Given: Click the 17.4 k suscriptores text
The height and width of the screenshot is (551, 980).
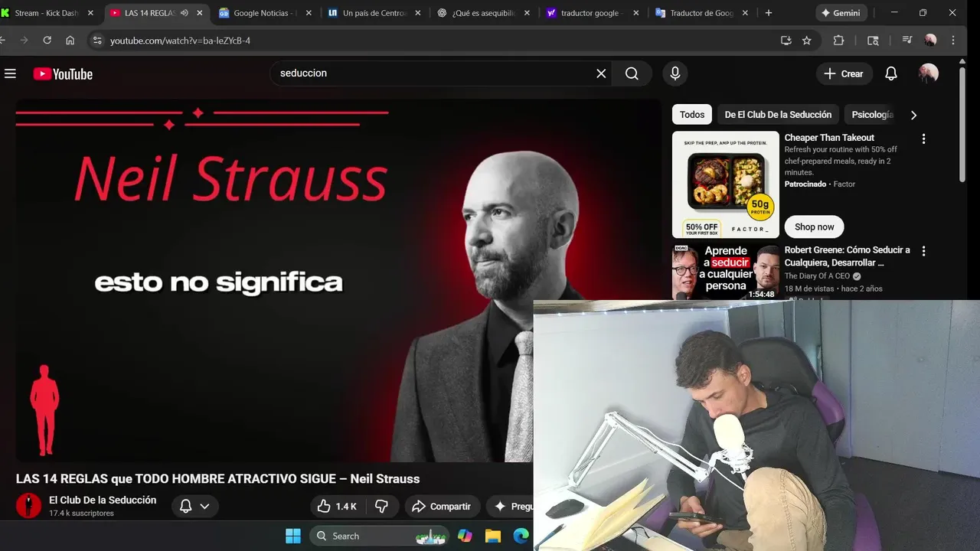Looking at the screenshot, I should 81,514.
